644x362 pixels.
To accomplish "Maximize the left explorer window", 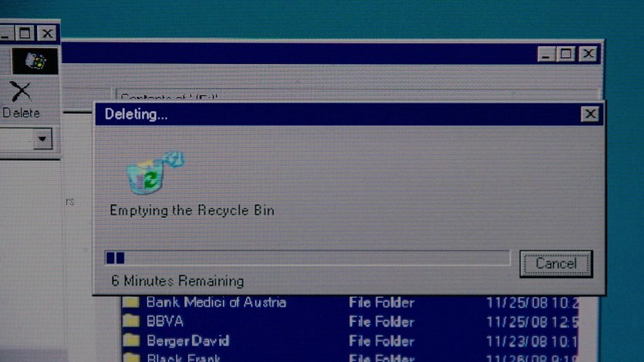I will pos(25,33).
